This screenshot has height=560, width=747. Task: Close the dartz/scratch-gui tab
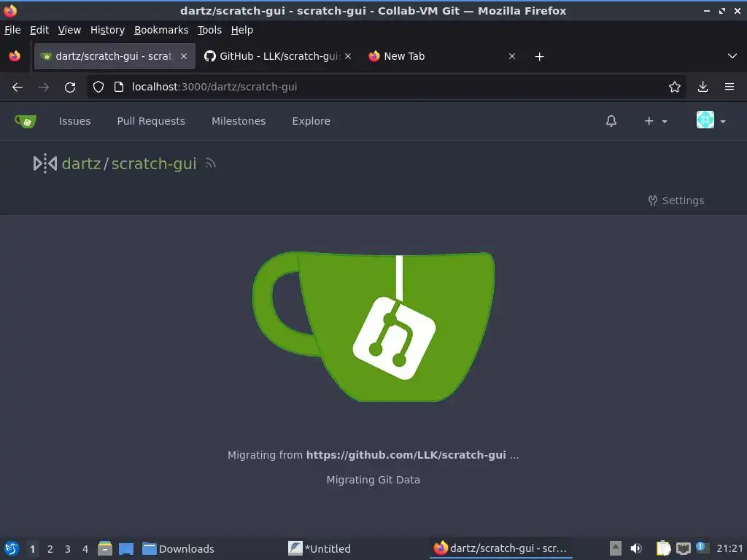[184, 56]
